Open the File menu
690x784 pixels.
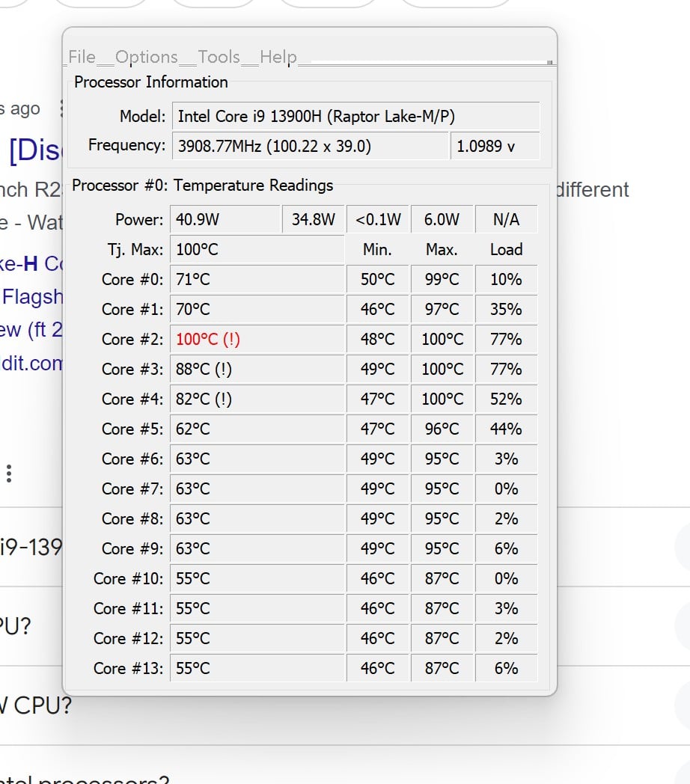click(x=82, y=57)
